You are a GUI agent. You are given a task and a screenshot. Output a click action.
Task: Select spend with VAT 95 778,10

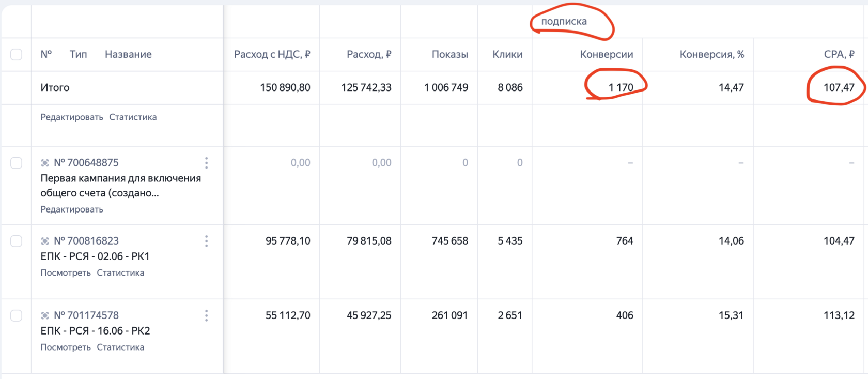288,241
